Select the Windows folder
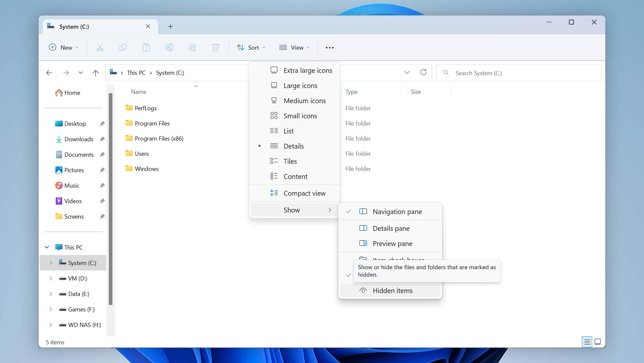Screen dimensions: 644x363 tap(142, 169)
